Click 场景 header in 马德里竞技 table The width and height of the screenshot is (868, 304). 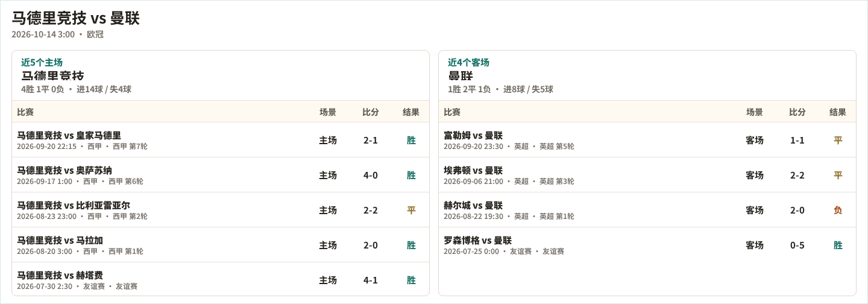[x=328, y=112]
